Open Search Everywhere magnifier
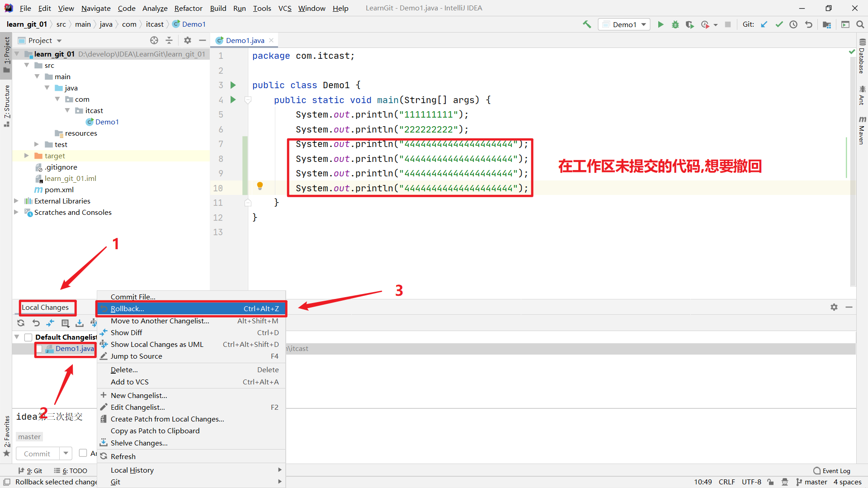The width and height of the screenshot is (868, 488). pyautogui.click(x=860, y=24)
